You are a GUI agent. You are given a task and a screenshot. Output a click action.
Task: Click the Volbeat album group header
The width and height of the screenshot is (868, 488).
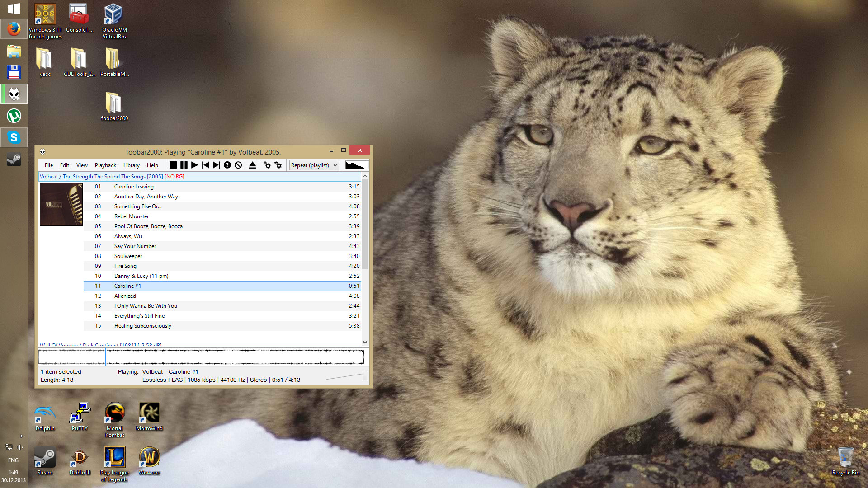coord(101,177)
